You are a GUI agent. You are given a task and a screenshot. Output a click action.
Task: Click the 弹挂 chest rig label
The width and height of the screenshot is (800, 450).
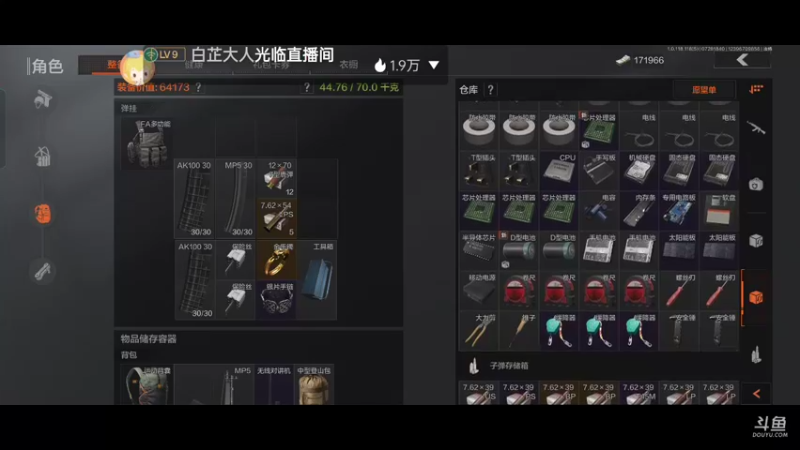(129, 109)
